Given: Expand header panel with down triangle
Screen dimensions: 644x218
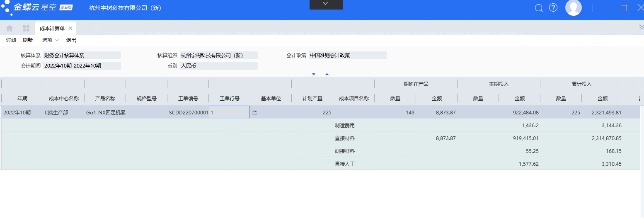Looking at the screenshot, I should tap(314, 74).
